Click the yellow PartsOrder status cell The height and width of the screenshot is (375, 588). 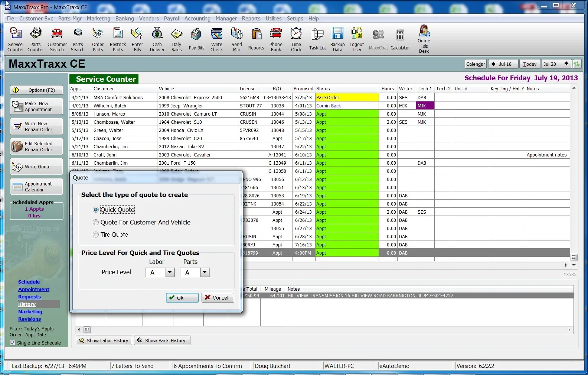(x=347, y=98)
